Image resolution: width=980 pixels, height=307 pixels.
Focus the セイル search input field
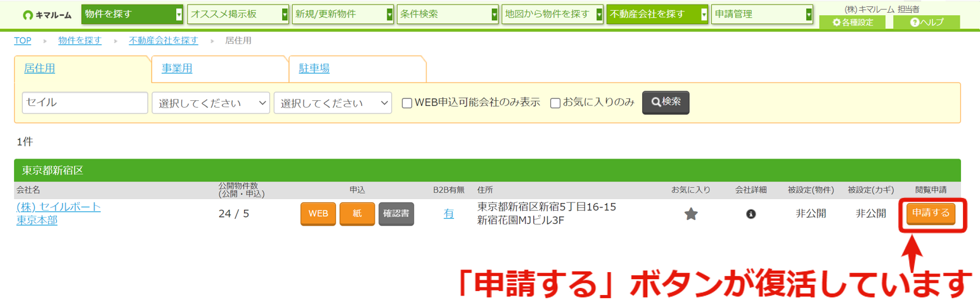coord(85,103)
